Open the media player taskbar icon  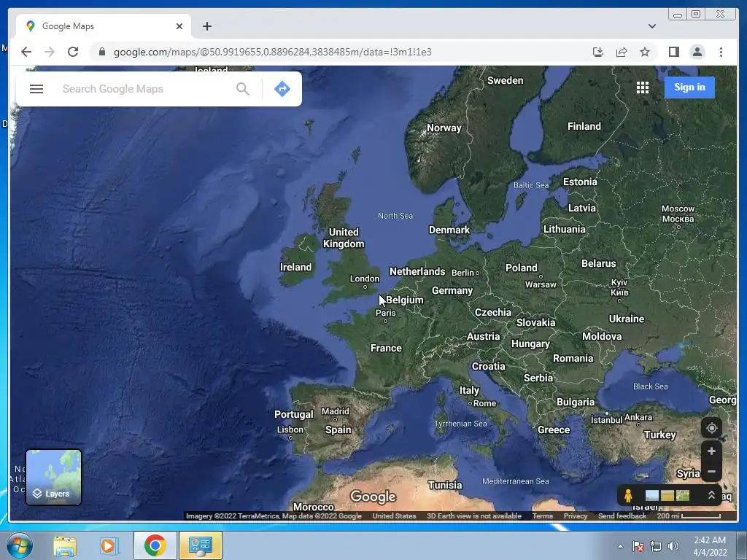point(109,545)
